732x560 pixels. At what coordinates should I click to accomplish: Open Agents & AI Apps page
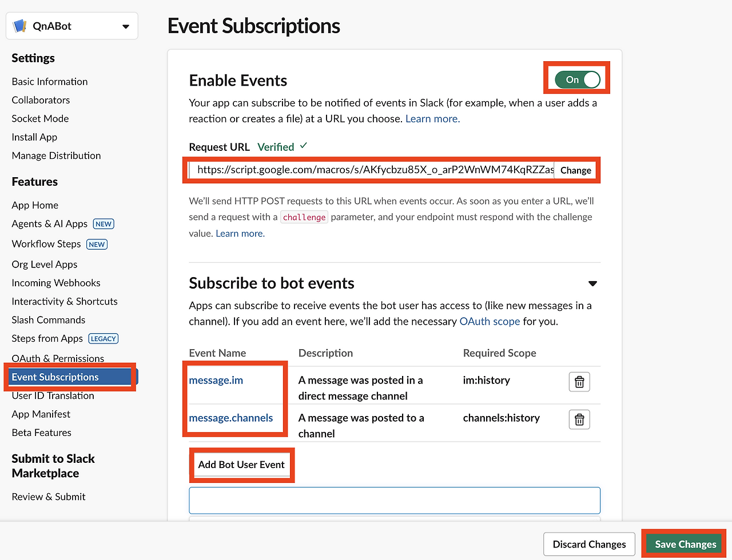(x=50, y=224)
